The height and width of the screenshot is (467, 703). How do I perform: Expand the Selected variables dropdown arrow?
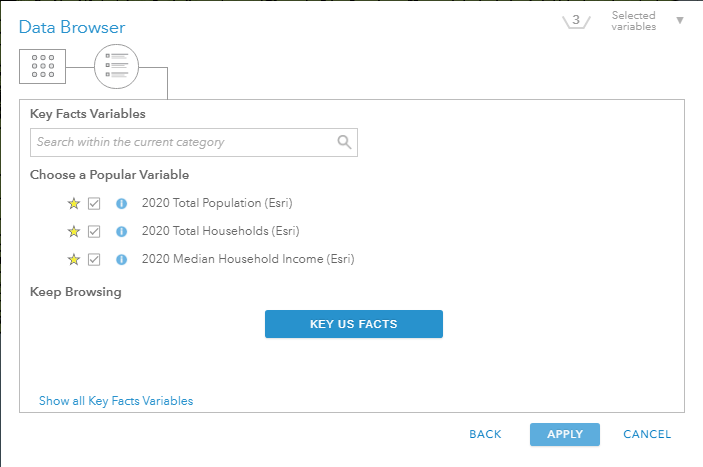coord(680,20)
